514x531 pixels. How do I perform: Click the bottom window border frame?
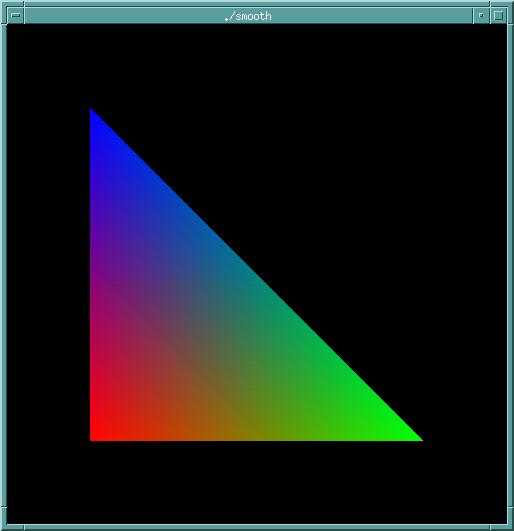coord(257,527)
